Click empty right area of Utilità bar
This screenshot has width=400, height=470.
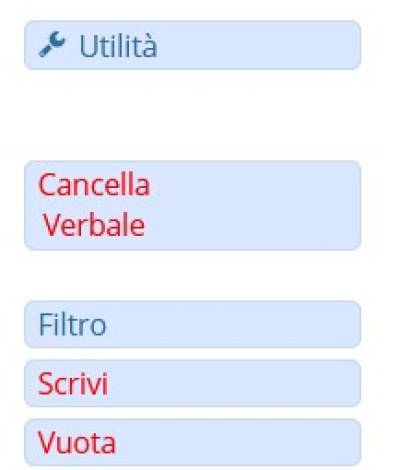pos(260,45)
